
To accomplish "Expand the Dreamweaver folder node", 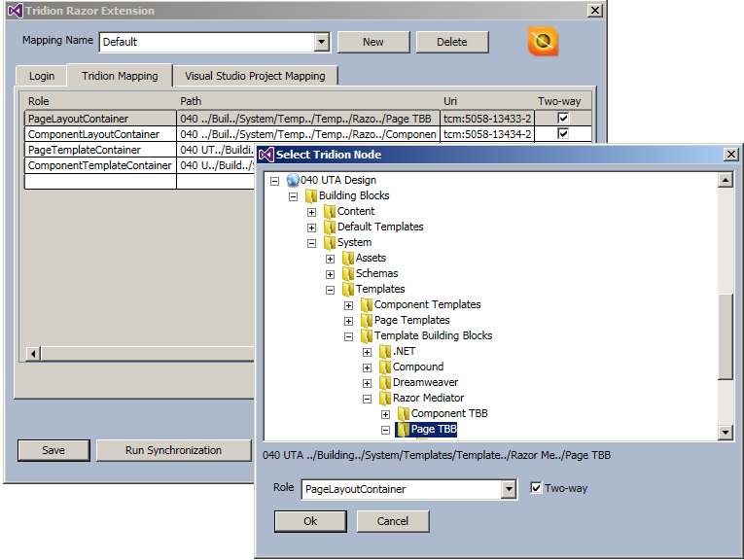I will [368, 383].
